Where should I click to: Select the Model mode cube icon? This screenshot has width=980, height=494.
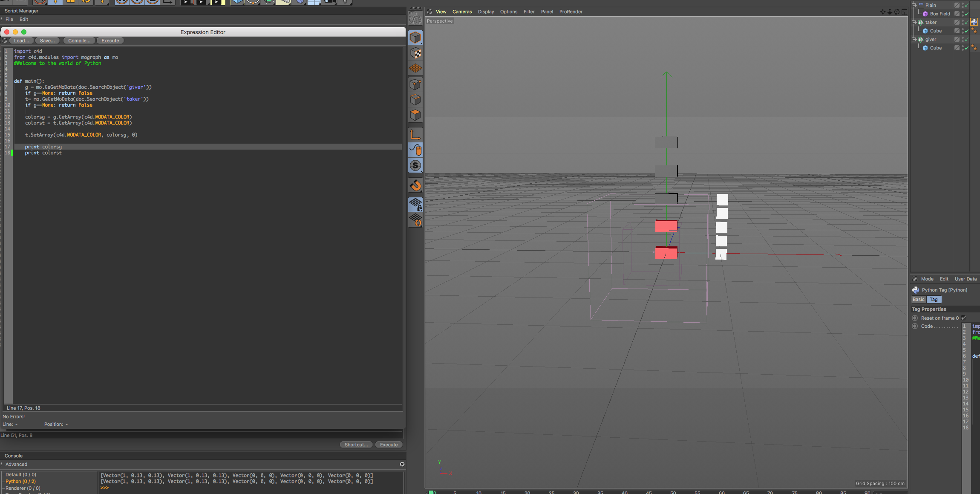click(415, 38)
